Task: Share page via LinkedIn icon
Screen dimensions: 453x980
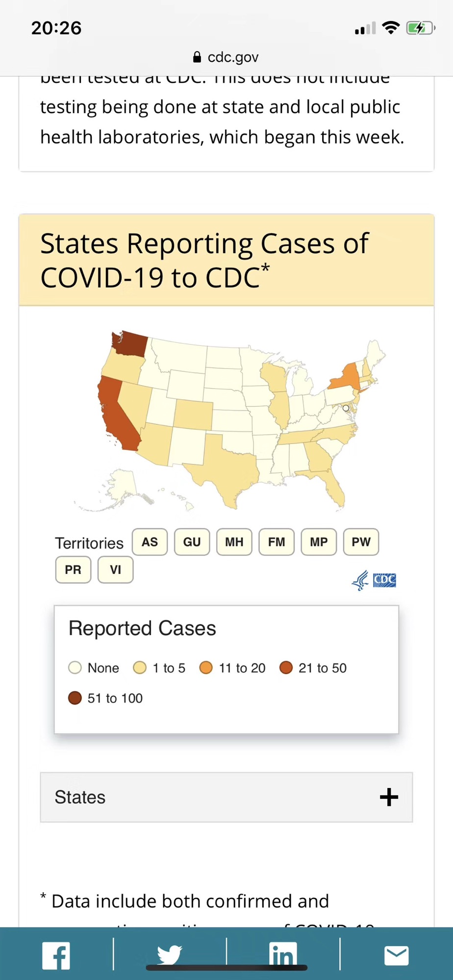Action: [x=283, y=955]
